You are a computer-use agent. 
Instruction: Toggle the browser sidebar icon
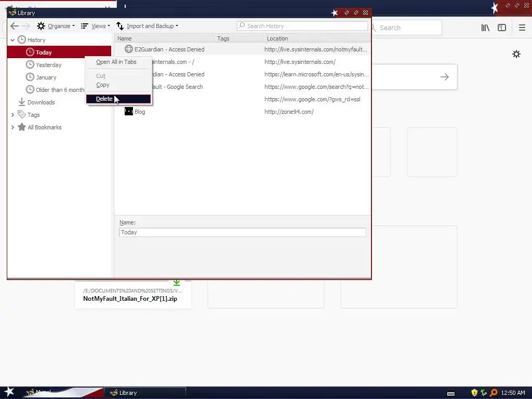pyautogui.click(x=502, y=28)
